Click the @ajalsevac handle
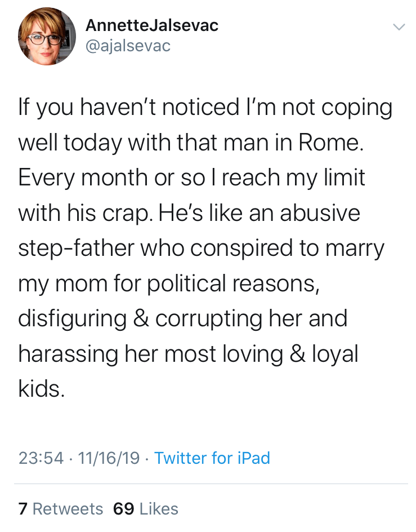Image resolution: width=416 pixels, height=532 pixels. pyautogui.click(x=127, y=46)
